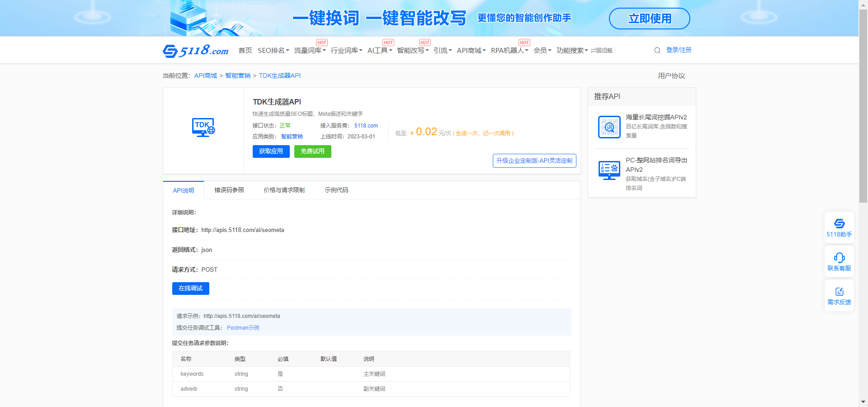Click the green 免费试用 button

(x=313, y=151)
